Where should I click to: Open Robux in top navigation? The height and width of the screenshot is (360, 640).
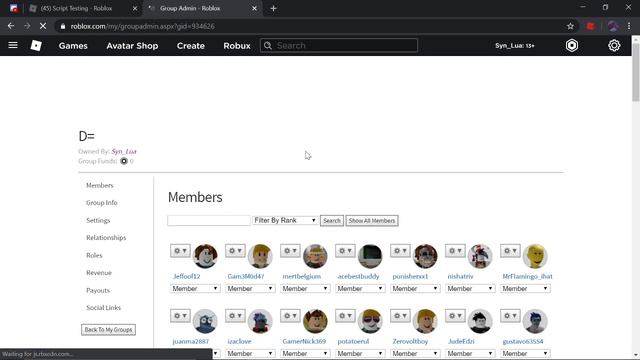coord(237,46)
